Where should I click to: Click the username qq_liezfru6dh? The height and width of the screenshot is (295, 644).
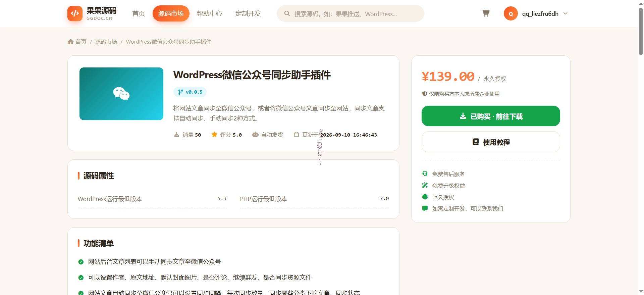[540, 14]
